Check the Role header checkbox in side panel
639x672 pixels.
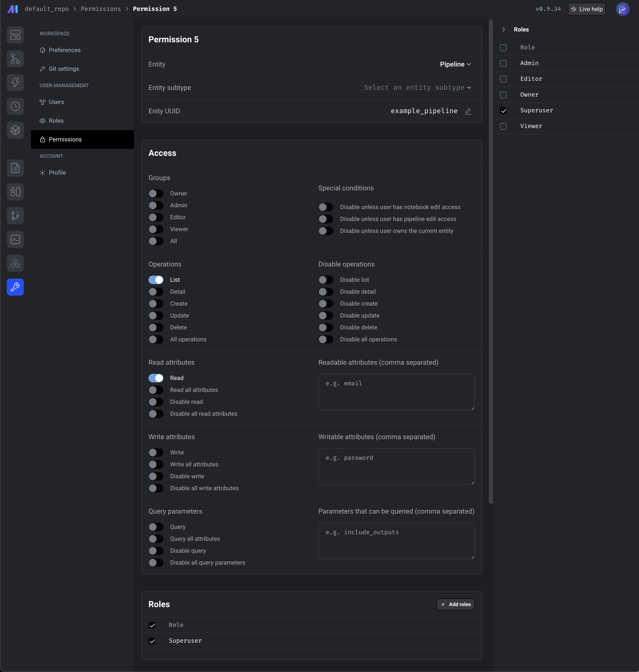pyautogui.click(x=503, y=48)
